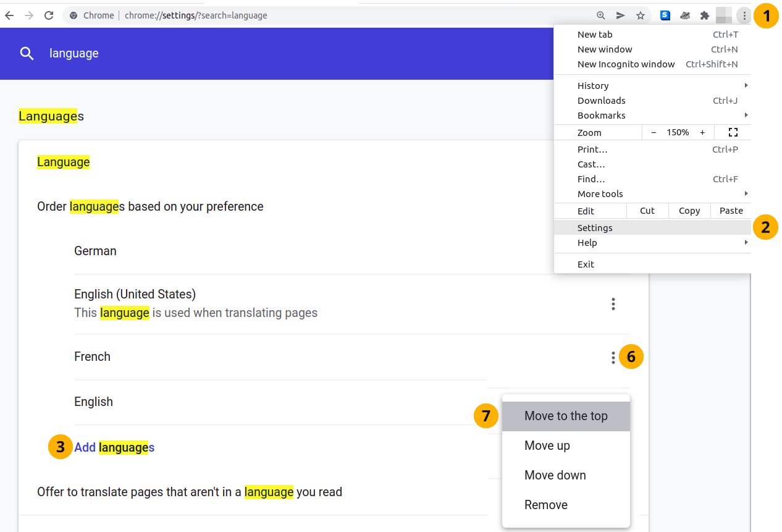Click the zoom magnifier icon in address bar

[600, 15]
